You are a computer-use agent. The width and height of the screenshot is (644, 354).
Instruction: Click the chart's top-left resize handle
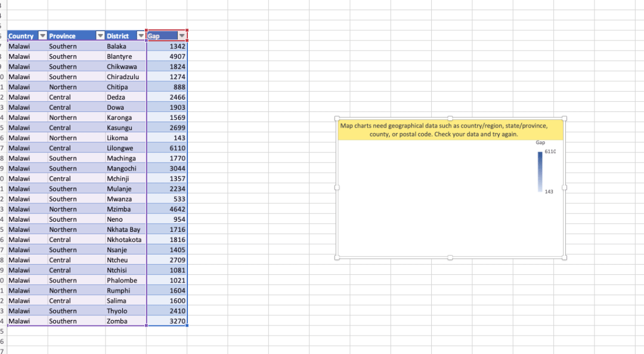pos(337,119)
